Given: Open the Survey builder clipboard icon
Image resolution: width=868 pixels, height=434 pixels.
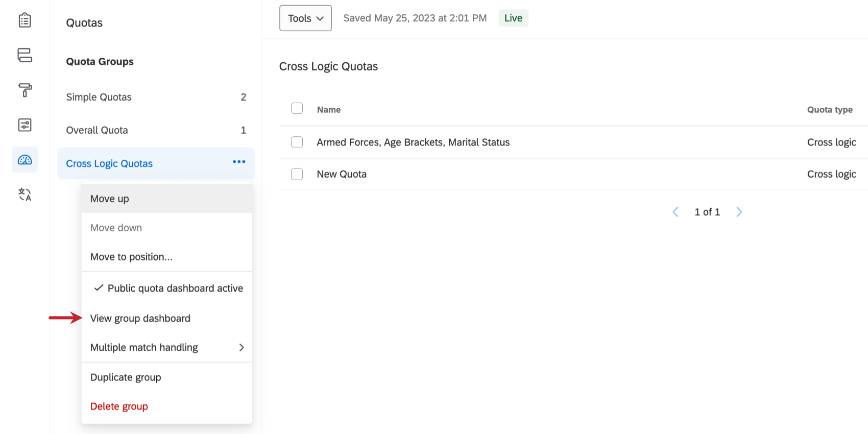Looking at the screenshot, I should coord(25,20).
